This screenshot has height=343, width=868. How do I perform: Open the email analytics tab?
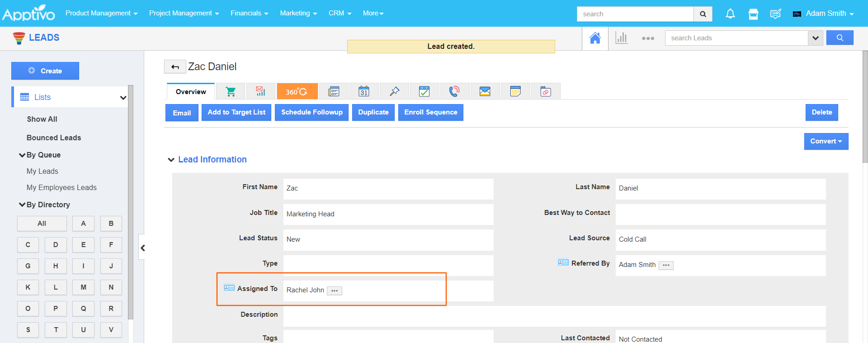260,91
